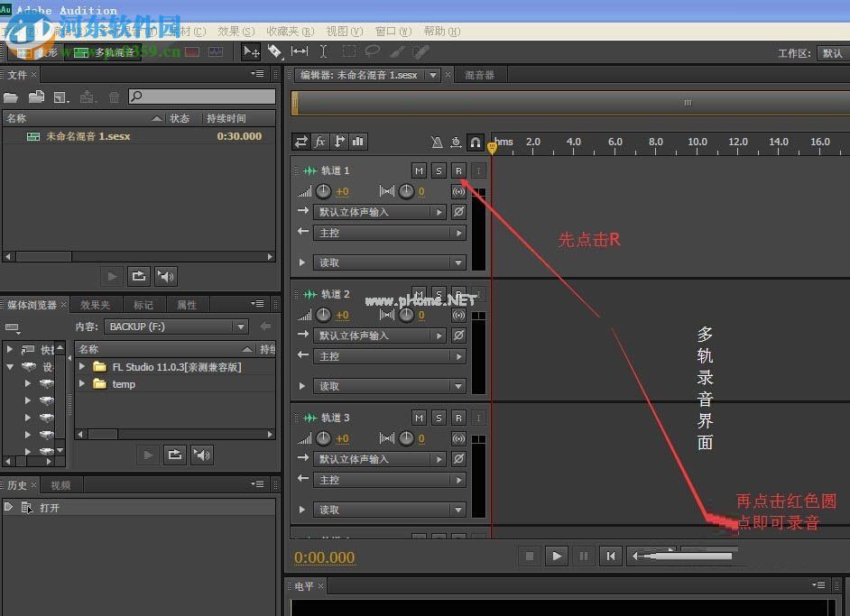850x616 pixels.
Task: Select the Move tool in the toolbar
Action: click(252, 52)
